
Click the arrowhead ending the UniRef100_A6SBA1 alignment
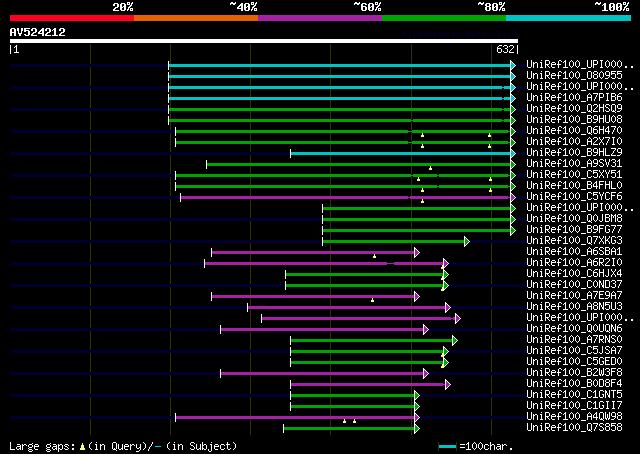pyautogui.click(x=417, y=253)
